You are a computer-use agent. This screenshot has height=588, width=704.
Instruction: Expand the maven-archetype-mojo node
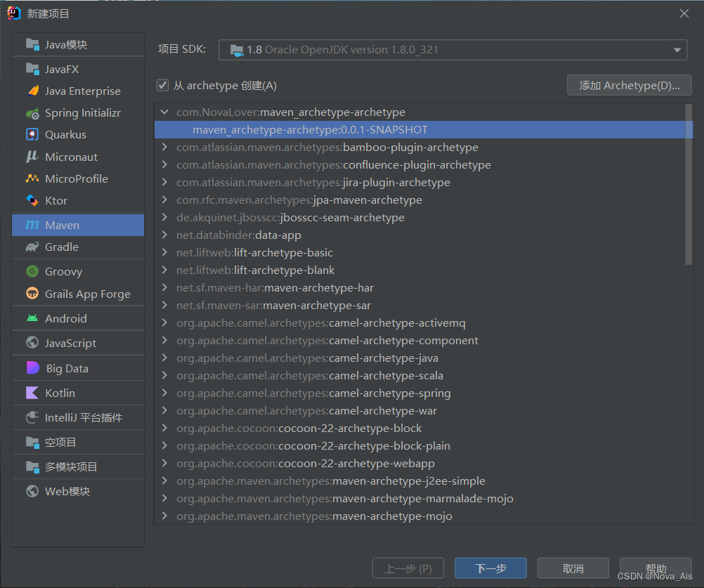pos(165,516)
